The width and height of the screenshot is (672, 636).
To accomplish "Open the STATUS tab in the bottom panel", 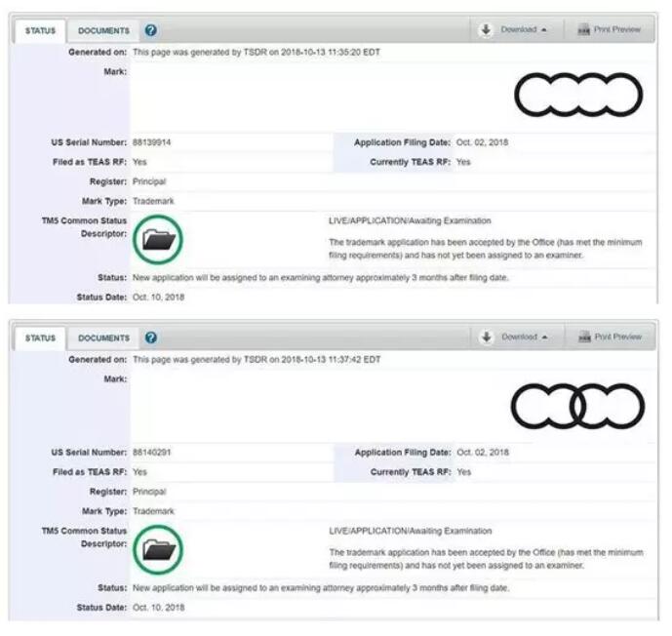I will (40, 338).
